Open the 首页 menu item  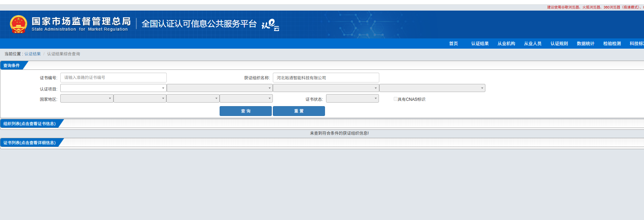(453, 44)
